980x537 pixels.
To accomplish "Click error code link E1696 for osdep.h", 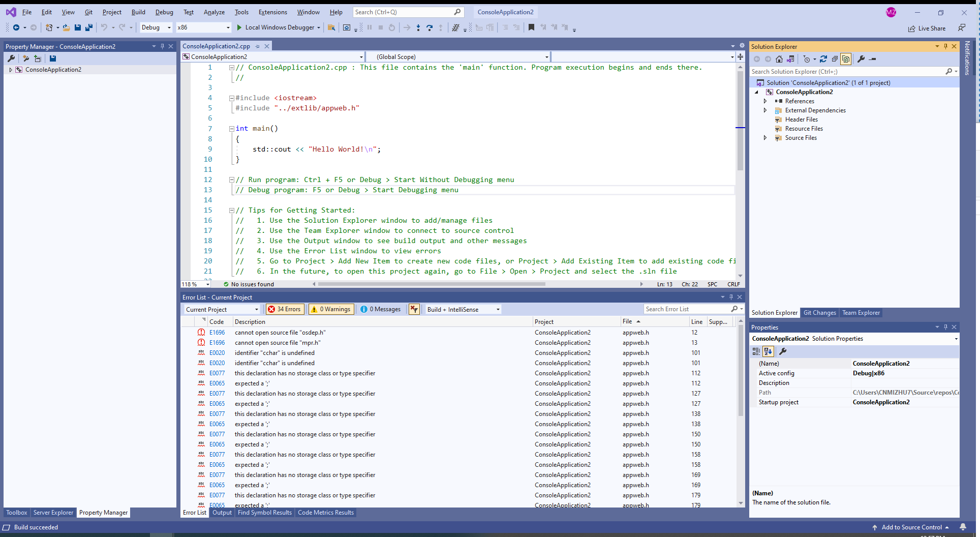I will [217, 333].
